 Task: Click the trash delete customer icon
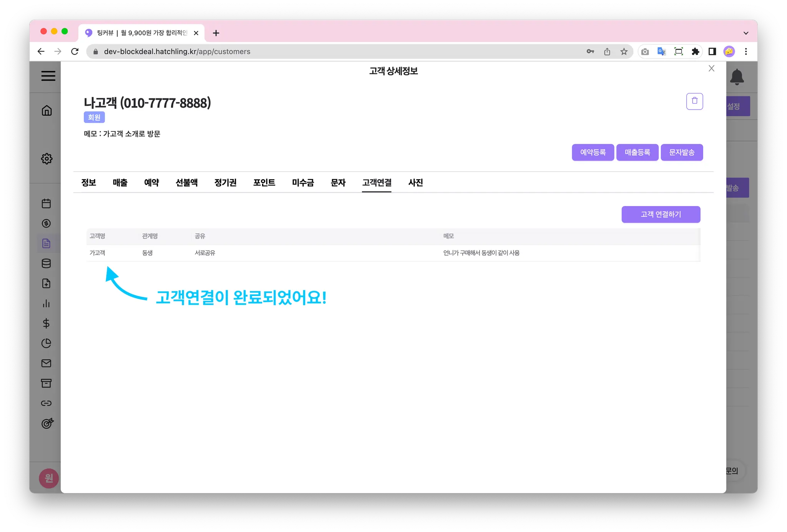(x=694, y=101)
